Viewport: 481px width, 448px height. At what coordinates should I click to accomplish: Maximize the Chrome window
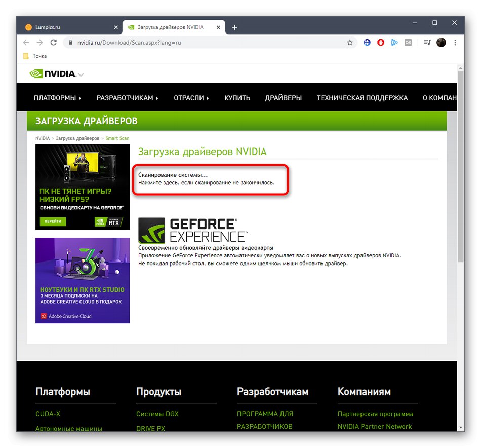[435, 23]
